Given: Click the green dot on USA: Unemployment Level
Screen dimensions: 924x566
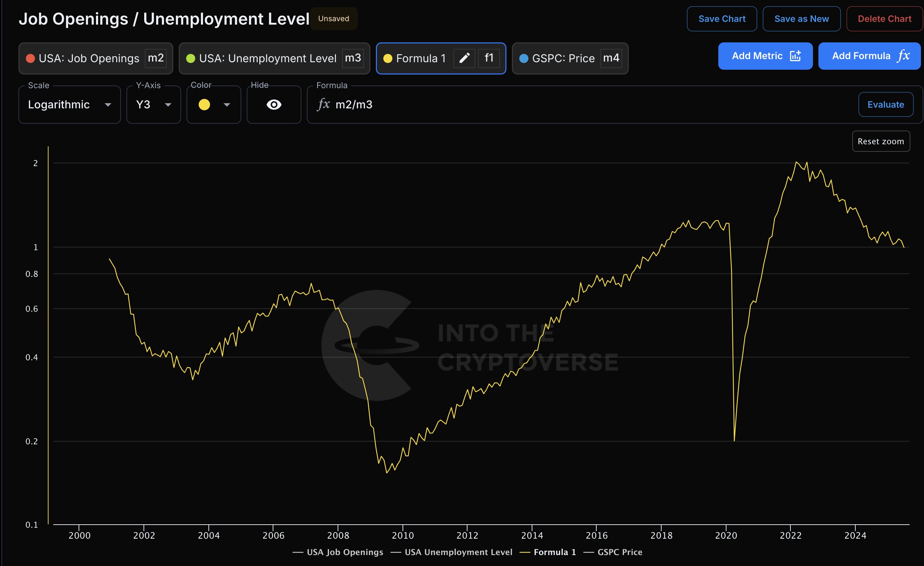Looking at the screenshot, I should coord(190,58).
